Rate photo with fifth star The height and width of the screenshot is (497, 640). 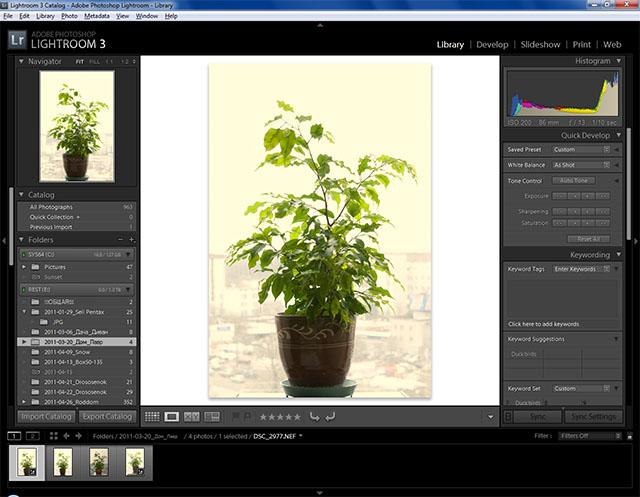[297, 417]
